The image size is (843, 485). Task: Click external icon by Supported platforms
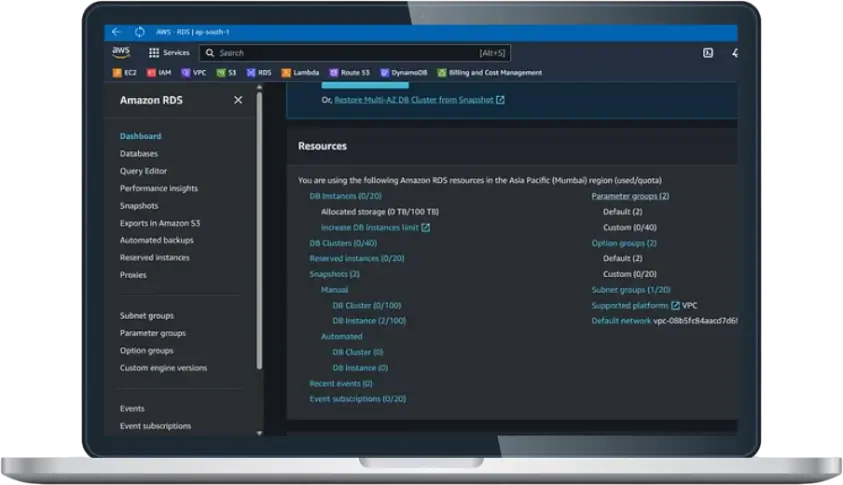pyautogui.click(x=675, y=305)
